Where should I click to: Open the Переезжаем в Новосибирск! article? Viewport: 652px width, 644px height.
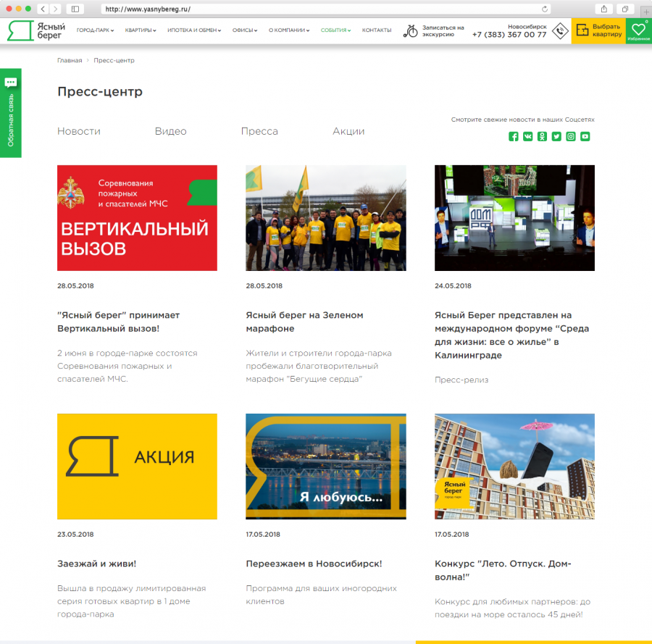(314, 564)
